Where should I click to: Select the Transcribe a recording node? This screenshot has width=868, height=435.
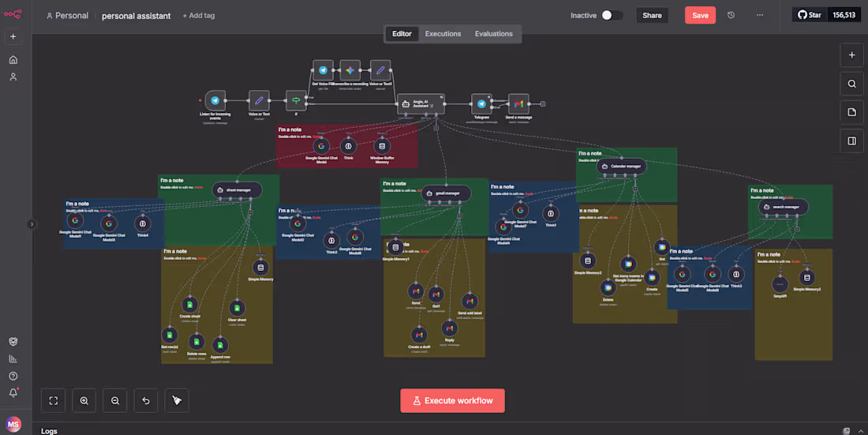(x=350, y=70)
